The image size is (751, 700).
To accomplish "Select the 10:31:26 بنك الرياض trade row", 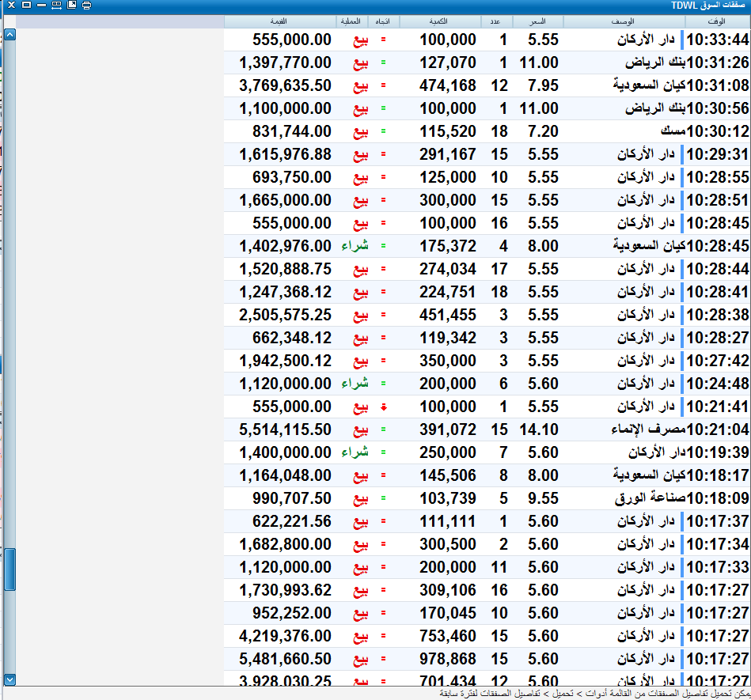I will coord(487,62).
